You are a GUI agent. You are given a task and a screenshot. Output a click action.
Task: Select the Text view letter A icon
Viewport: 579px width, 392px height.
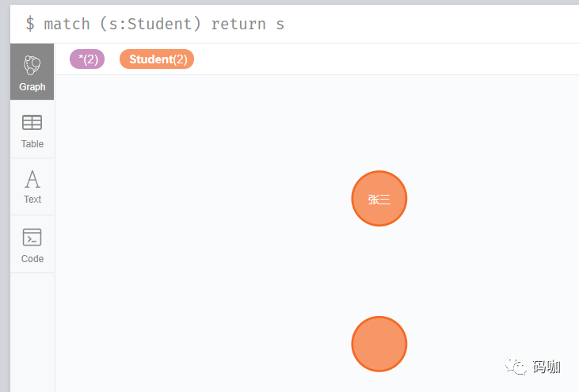pyautogui.click(x=32, y=179)
